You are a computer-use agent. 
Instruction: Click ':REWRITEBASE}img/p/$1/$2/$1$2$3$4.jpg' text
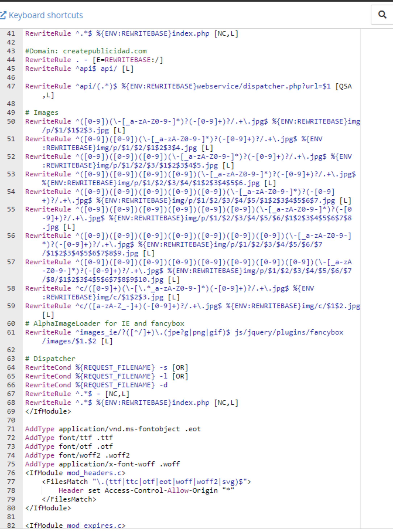pyautogui.click(x=119, y=148)
